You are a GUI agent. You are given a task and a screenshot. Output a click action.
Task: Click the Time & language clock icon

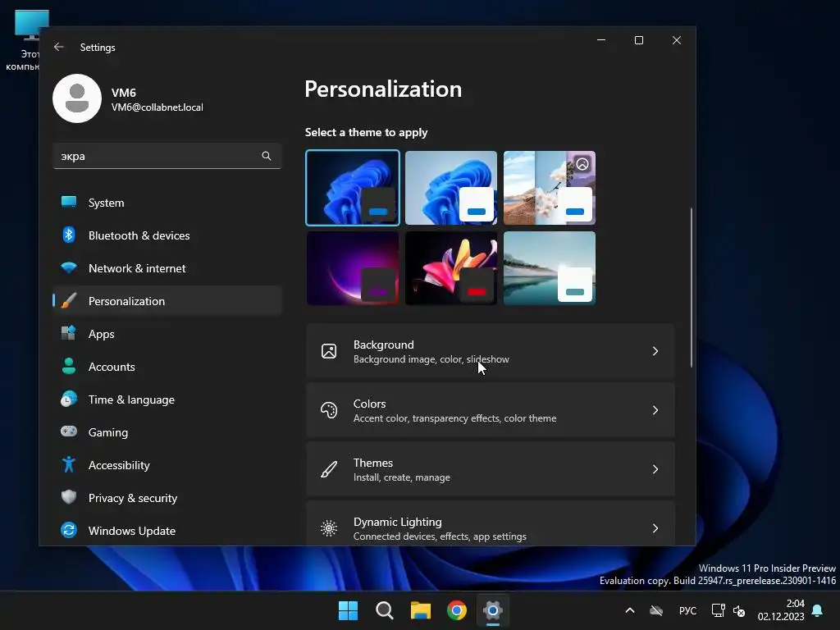[69, 399]
